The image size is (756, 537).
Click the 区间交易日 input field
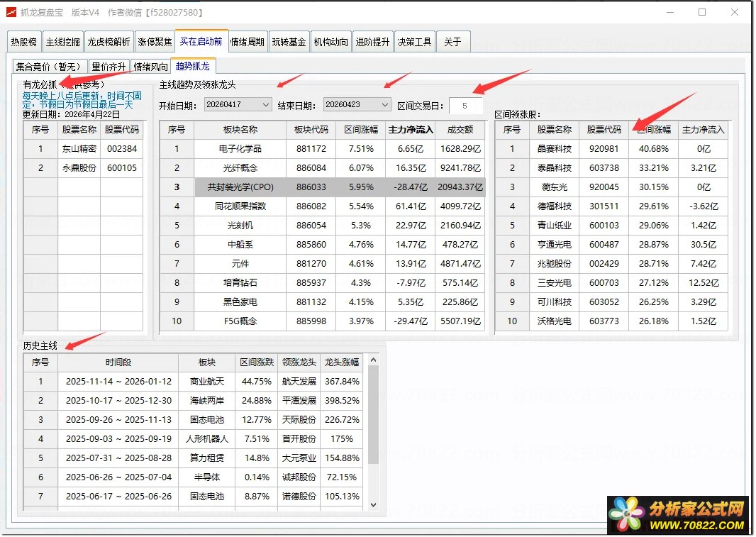tap(465, 106)
